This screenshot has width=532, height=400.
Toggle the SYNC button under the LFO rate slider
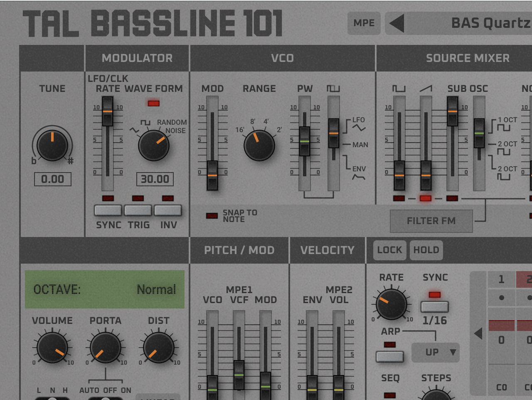click(108, 210)
